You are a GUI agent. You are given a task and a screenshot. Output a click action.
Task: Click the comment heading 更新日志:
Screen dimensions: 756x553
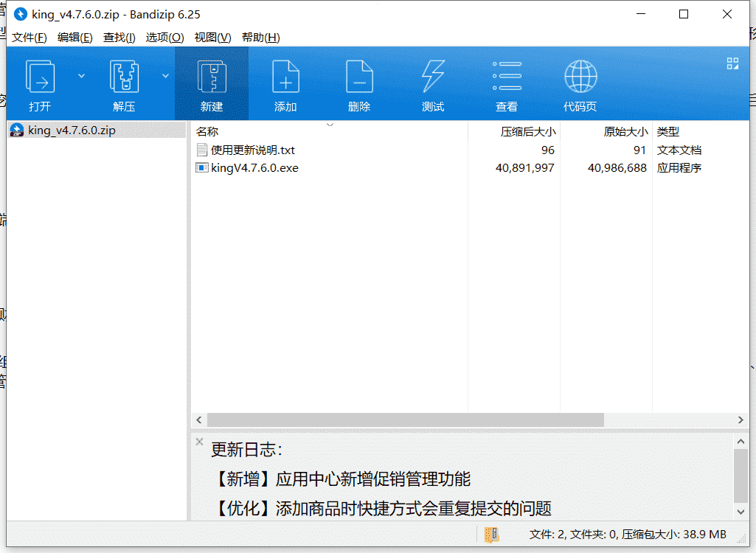(247, 449)
